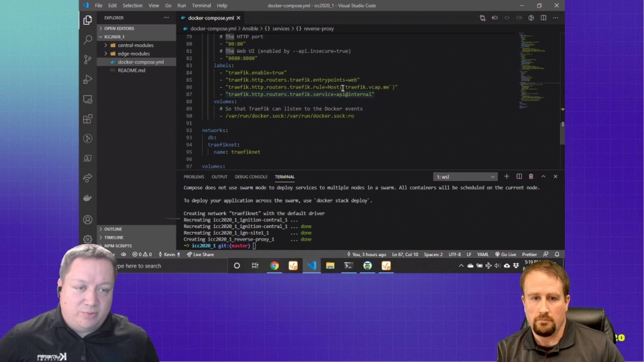Click the eye watch icon in status bar
Screen dimensions: 644x362
(x=123, y=255)
